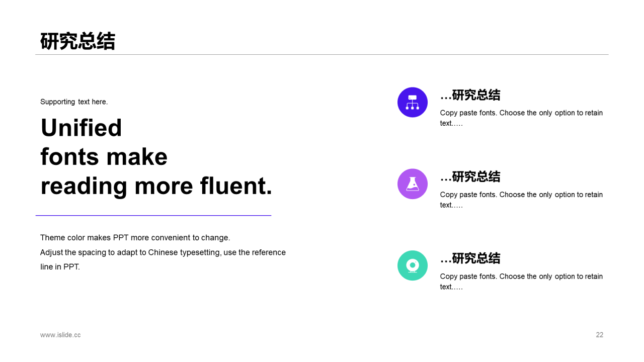Click the 'Unified fonts make reading more fluent.' headline
Image resolution: width=644 pixels, height=362 pixels.
(156, 156)
